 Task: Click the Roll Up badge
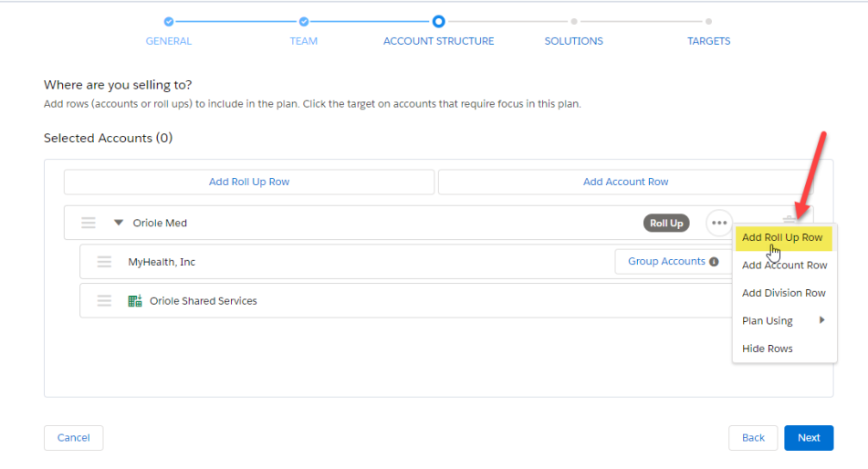(666, 224)
